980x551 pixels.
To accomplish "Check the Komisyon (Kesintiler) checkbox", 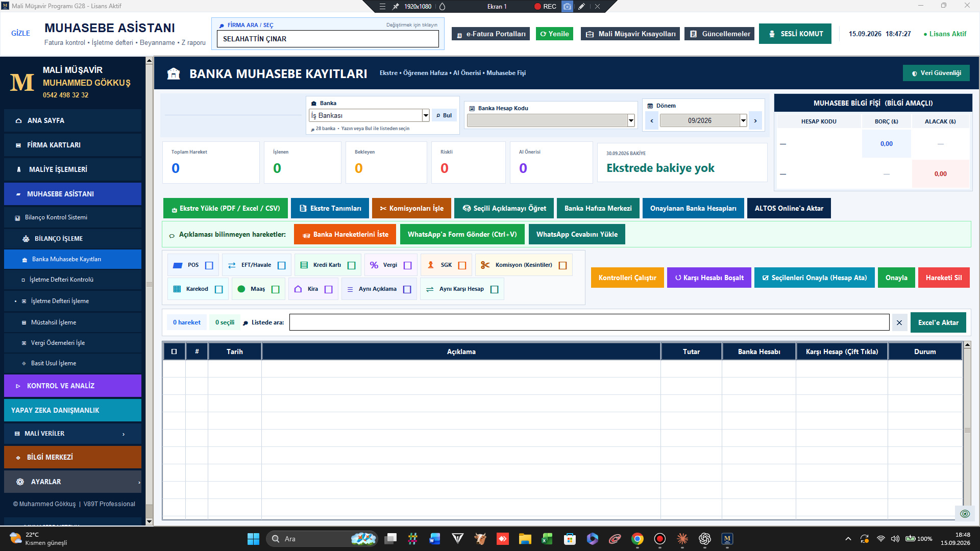I will tap(562, 265).
